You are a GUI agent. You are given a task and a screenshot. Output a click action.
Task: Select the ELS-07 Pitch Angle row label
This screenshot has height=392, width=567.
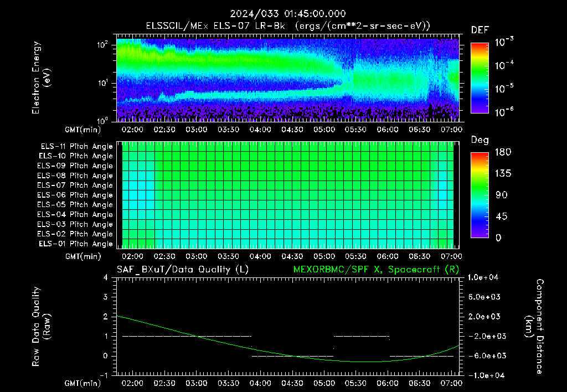tap(75, 185)
